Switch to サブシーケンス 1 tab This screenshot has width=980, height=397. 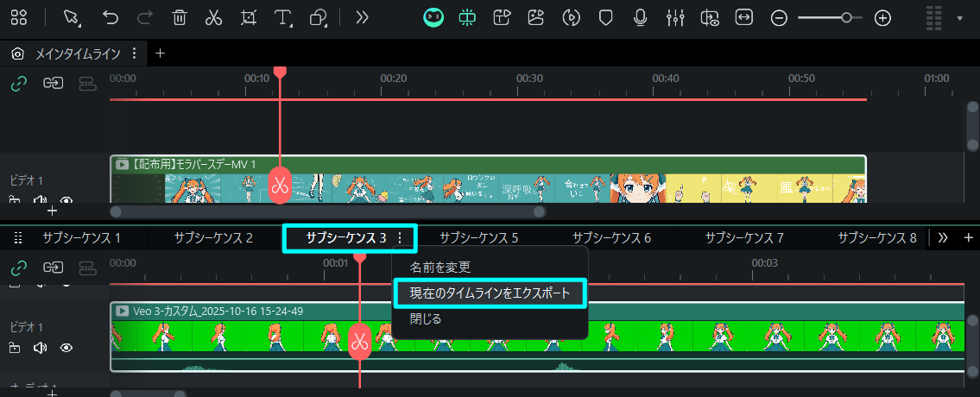81,237
